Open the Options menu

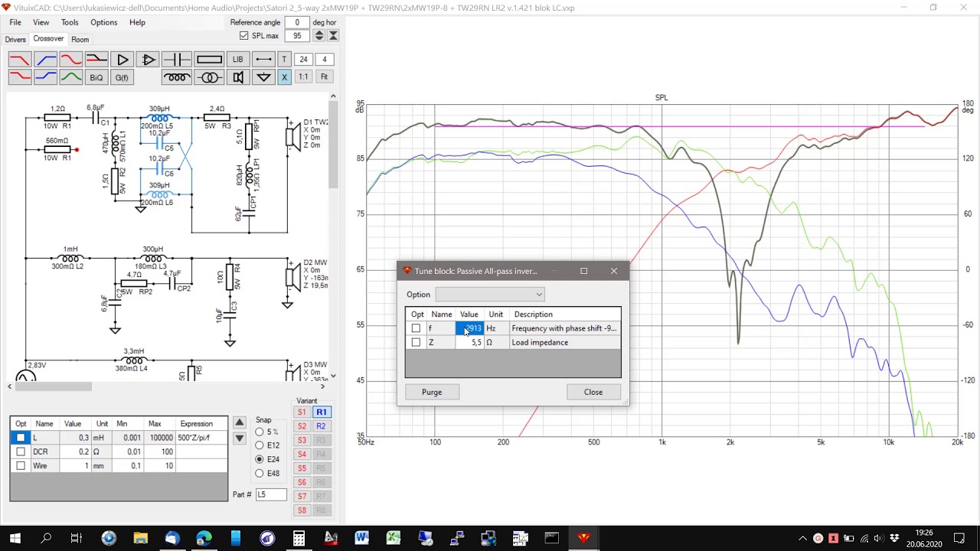point(104,22)
